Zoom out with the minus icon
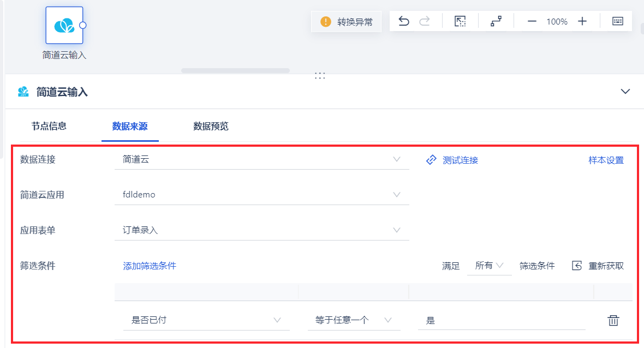The width and height of the screenshot is (644, 348). (x=532, y=22)
